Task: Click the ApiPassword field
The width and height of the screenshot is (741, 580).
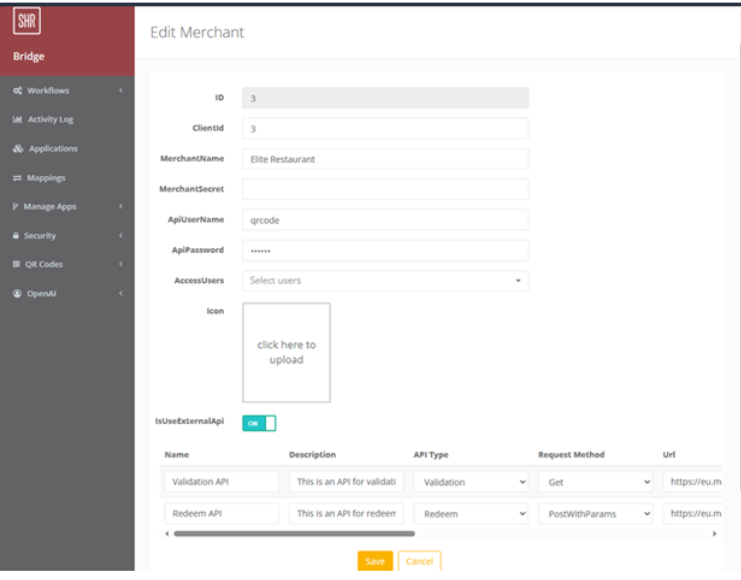Action: (385, 251)
